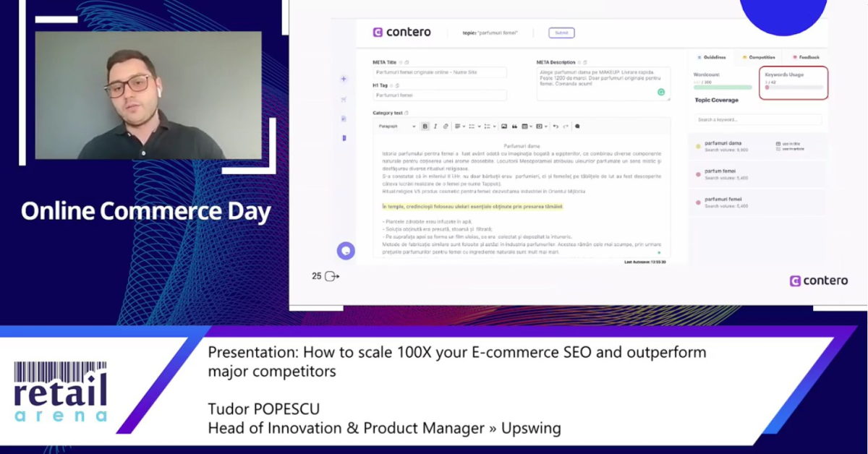The height and width of the screenshot is (454, 868).
Task: Copy META Title using its copy icon
Action: 407,62
